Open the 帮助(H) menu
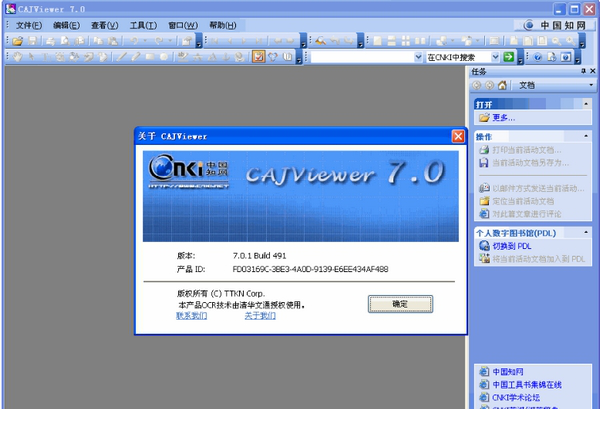The height and width of the screenshot is (425, 600). (x=223, y=26)
